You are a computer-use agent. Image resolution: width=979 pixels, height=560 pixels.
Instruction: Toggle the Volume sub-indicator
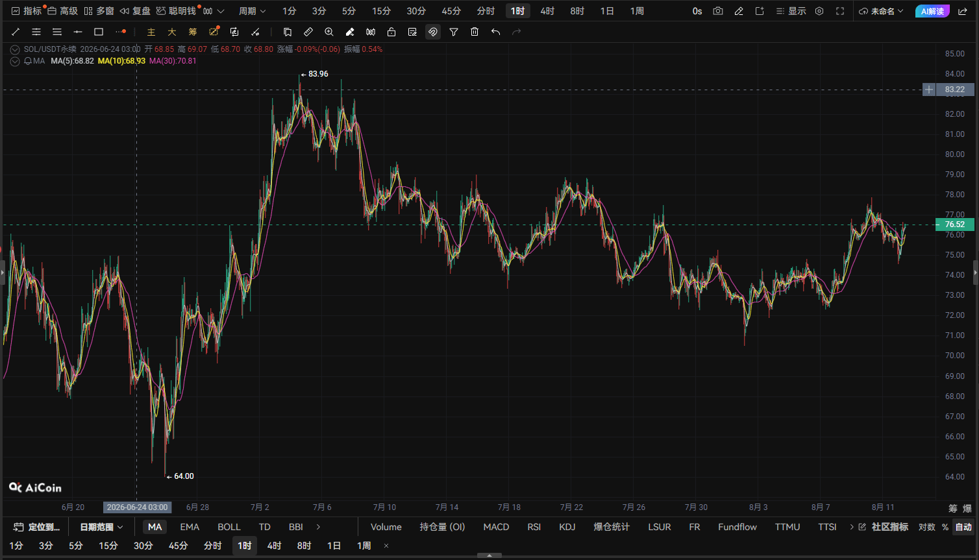(x=386, y=527)
